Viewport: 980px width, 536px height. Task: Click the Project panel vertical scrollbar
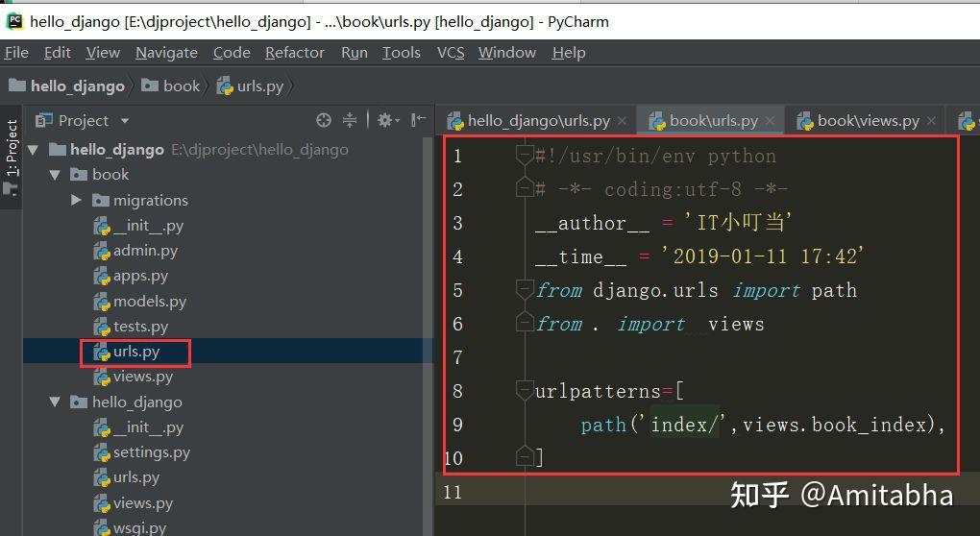[x=429, y=336]
